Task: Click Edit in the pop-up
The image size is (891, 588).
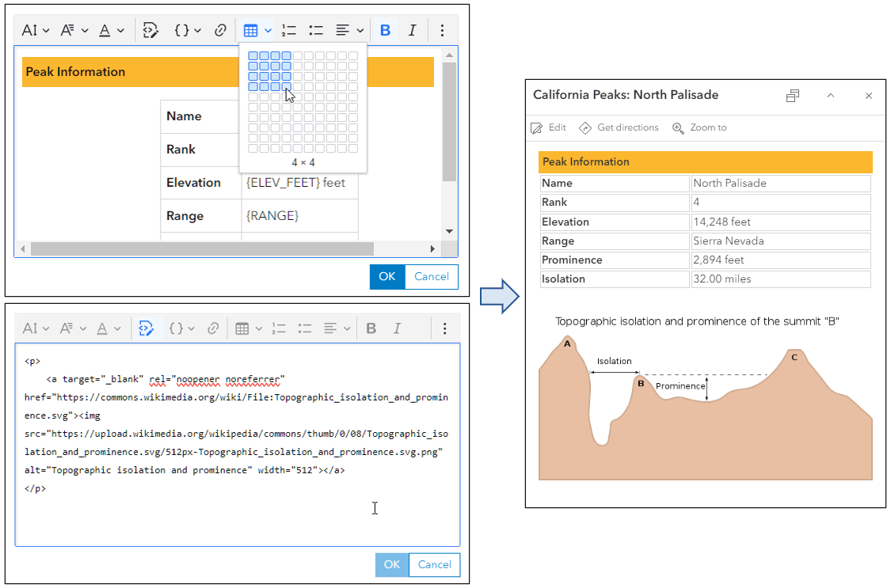Action: point(549,127)
